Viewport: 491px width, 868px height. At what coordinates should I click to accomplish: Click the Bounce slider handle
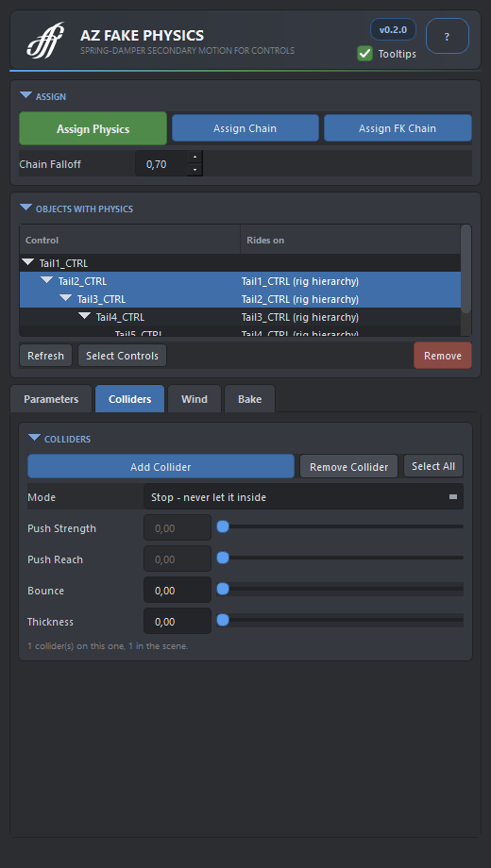pyautogui.click(x=223, y=589)
